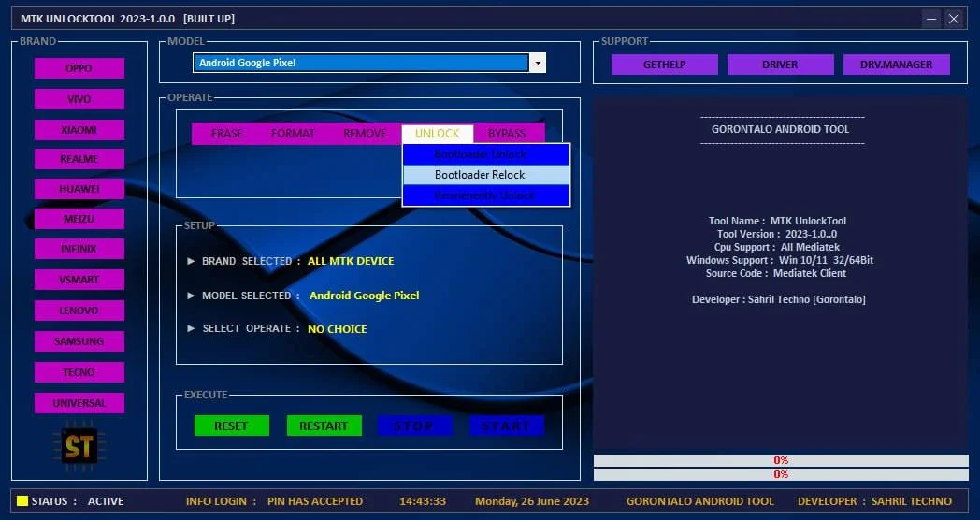Click the DRIVER support button
The height and width of the screenshot is (520, 980).
click(780, 65)
